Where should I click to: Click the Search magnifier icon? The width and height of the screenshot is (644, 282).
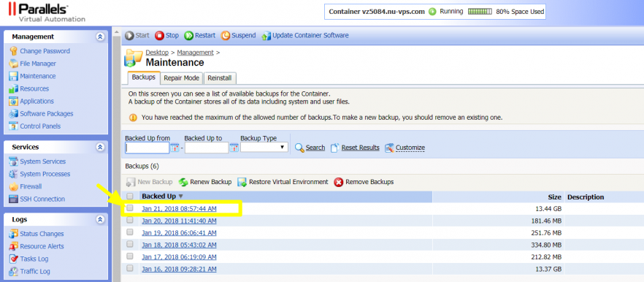299,148
